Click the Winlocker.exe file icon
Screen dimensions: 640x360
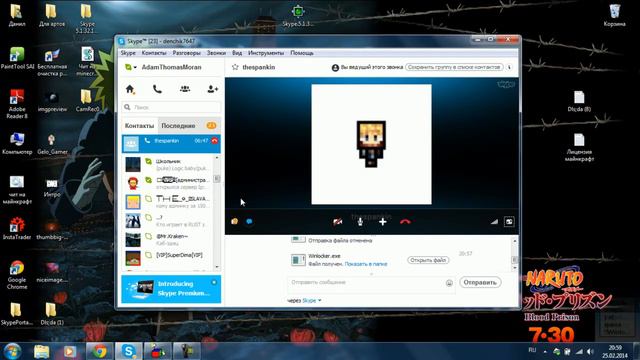click(298, 260)
